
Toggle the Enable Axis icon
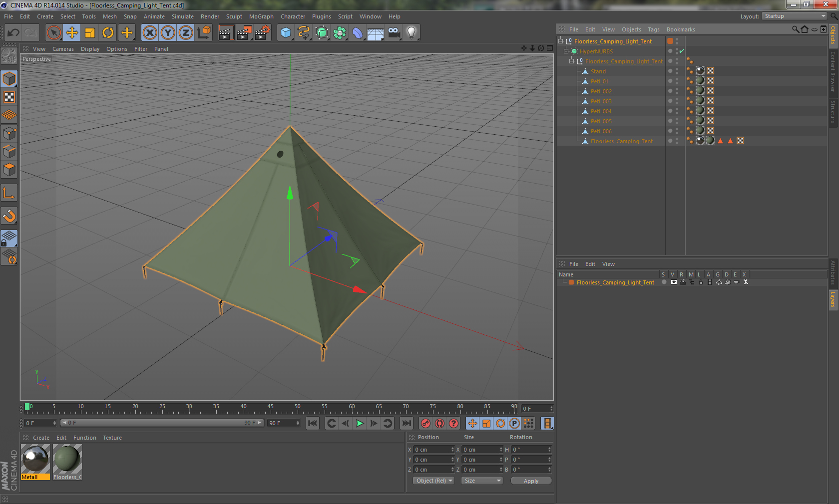[x=9, y=193]
